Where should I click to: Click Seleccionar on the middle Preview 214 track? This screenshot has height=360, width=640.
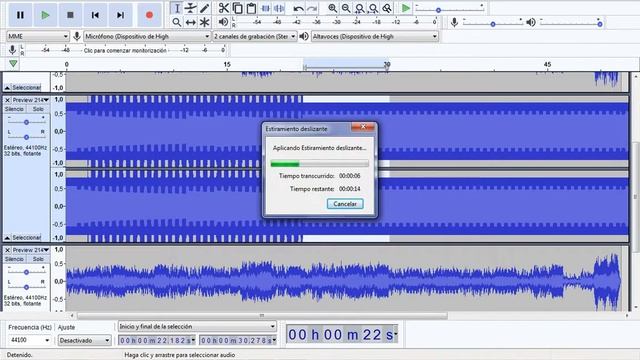click(x=22, y=238)
